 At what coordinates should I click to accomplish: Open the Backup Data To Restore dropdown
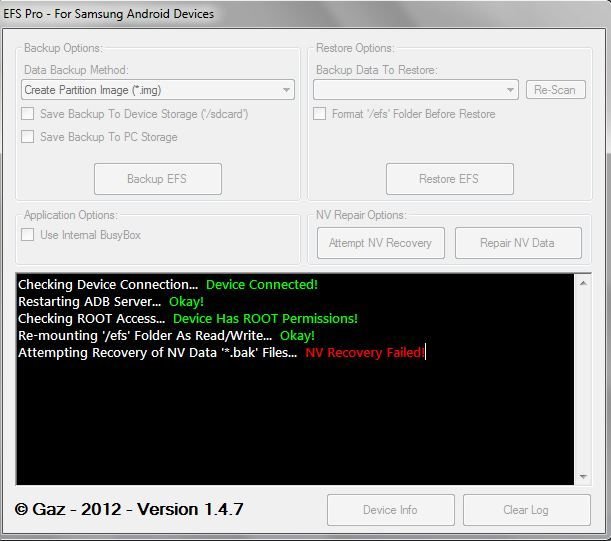pyautogui.click(x=416, y=90)
